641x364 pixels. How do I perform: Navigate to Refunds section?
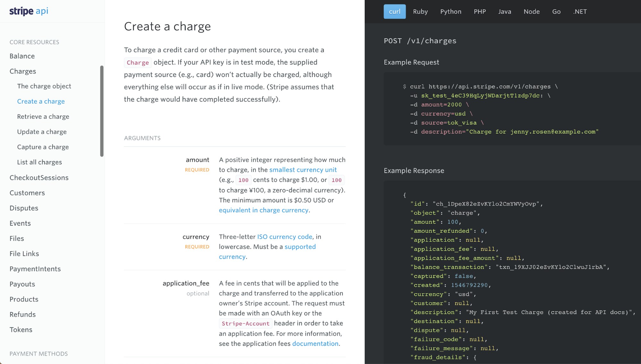22,314
